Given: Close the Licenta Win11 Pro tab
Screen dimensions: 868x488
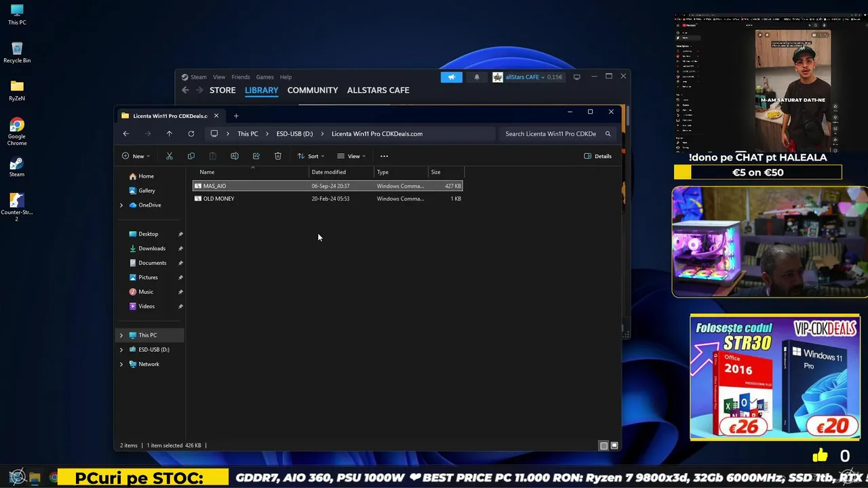Looking at the screenshot, I should (x=216, y=116).
